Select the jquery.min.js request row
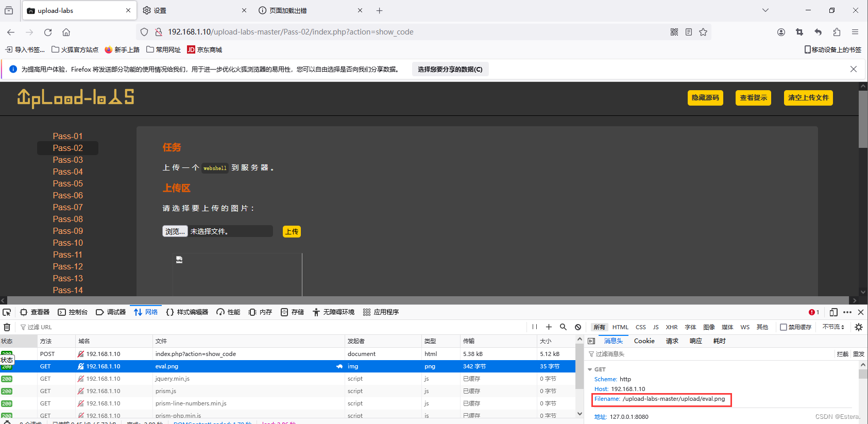Screen dimensions: 868x424 coord(287,379)
